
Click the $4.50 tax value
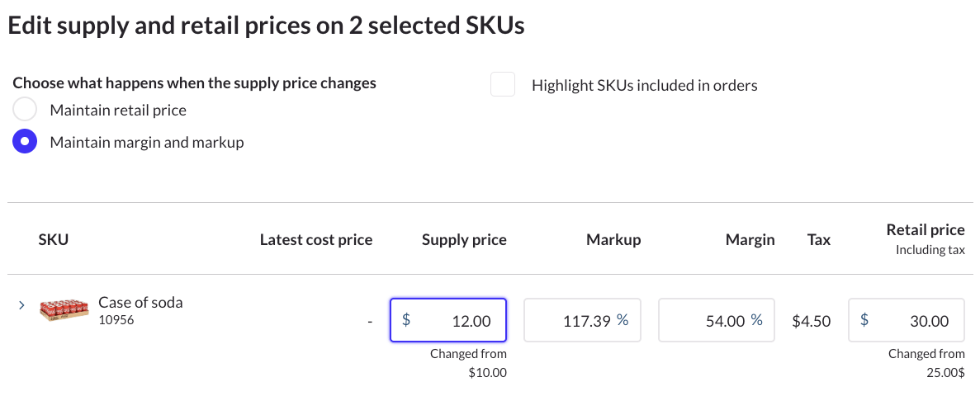811,320
